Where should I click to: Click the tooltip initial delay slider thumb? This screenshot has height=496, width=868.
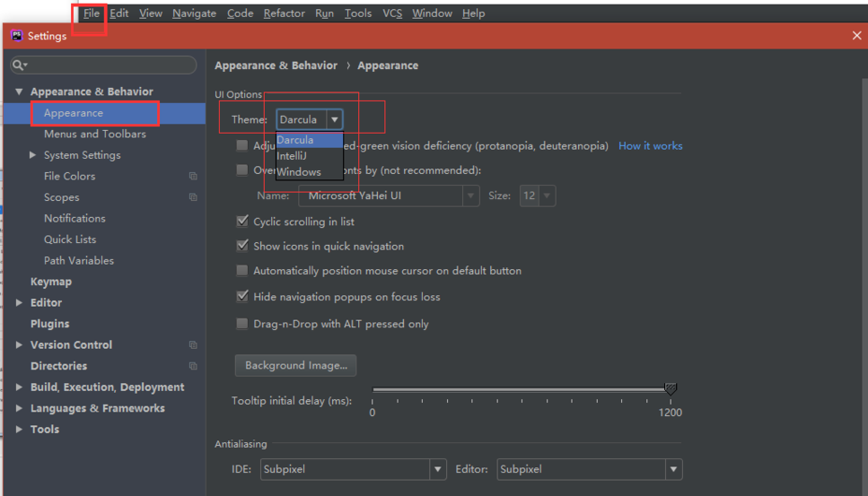click(671, 388)
